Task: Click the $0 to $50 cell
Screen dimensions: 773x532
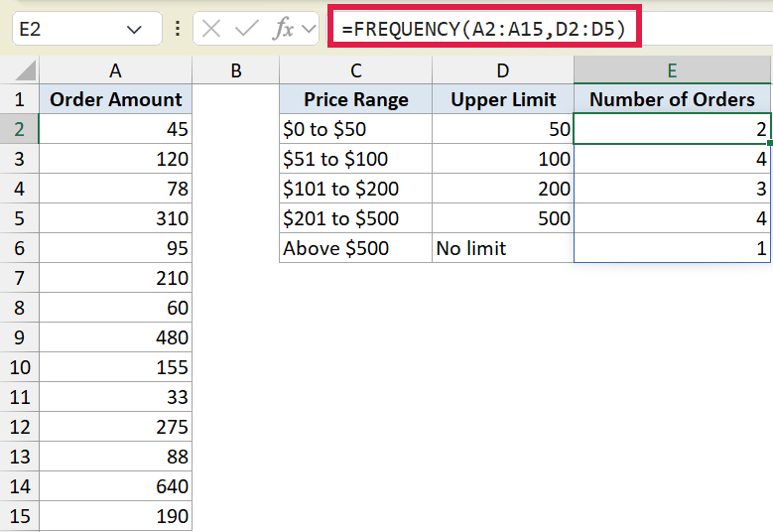Action: click(x=355, y=129)
